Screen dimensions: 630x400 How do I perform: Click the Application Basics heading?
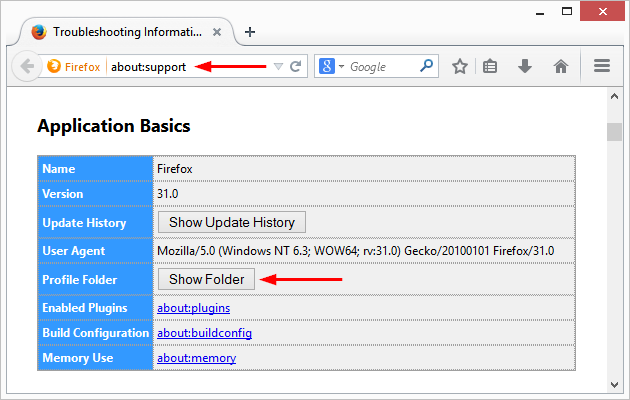[114, 126]
